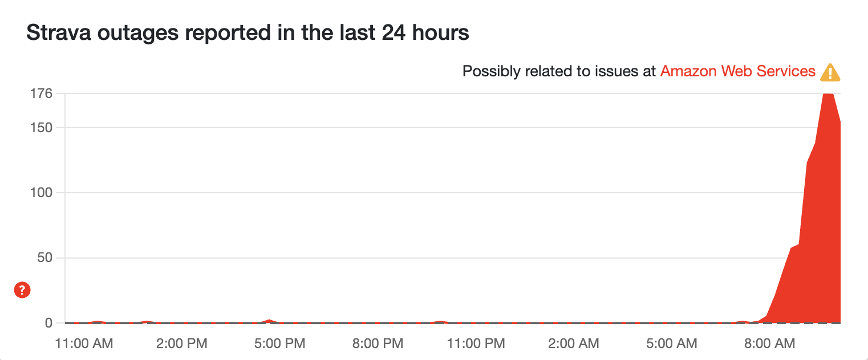Click the 150 y-axis value label

coord(41,127)
